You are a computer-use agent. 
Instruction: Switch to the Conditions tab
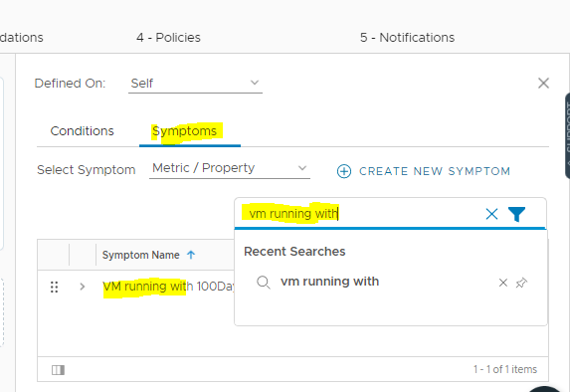[83, 131]
